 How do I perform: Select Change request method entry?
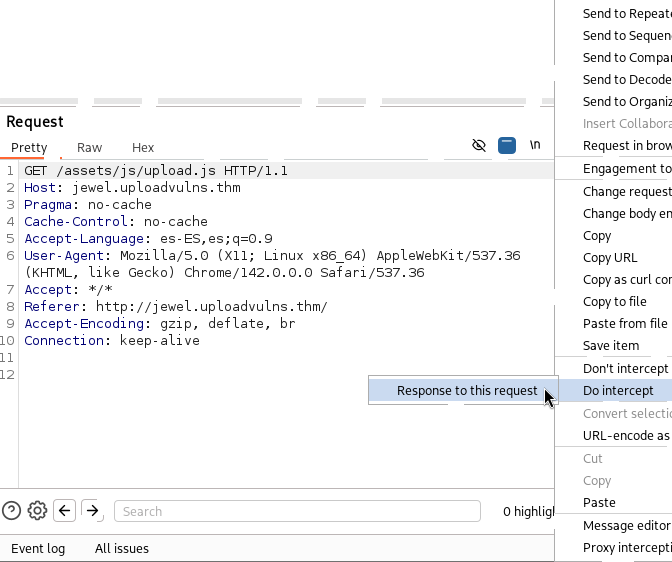tap(613, 191)
